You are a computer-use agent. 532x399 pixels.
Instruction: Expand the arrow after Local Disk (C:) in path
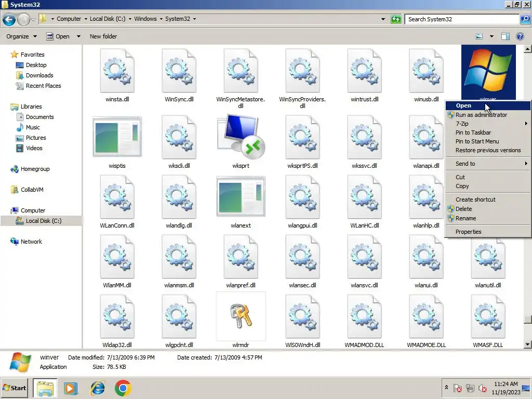[x=129, y=19]
